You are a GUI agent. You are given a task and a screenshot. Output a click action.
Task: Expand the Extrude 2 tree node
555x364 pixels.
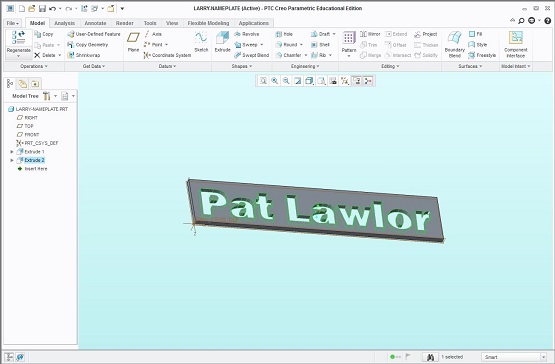click(x=12, y=160)
